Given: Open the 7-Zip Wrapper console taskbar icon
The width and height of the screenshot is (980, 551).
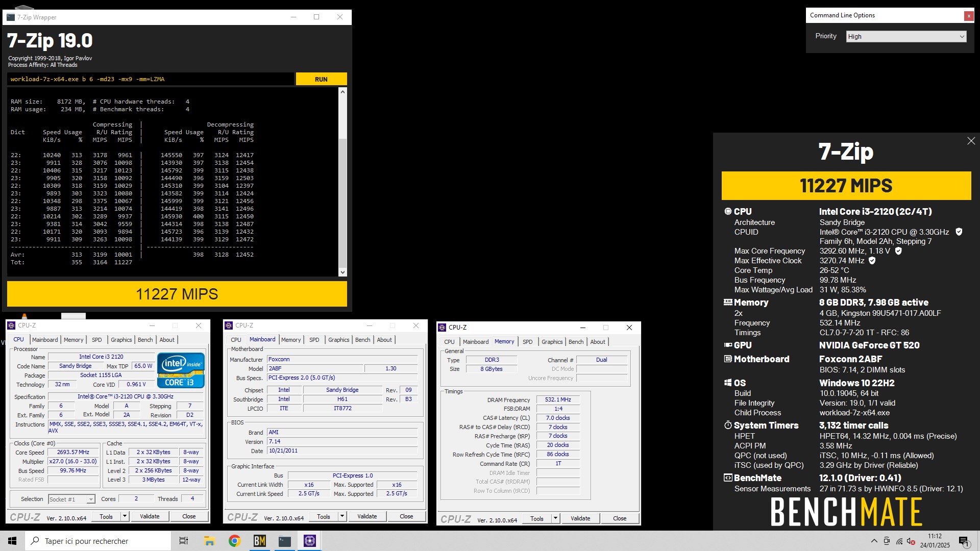Looking at the screenshot, I should pos(284,541).
